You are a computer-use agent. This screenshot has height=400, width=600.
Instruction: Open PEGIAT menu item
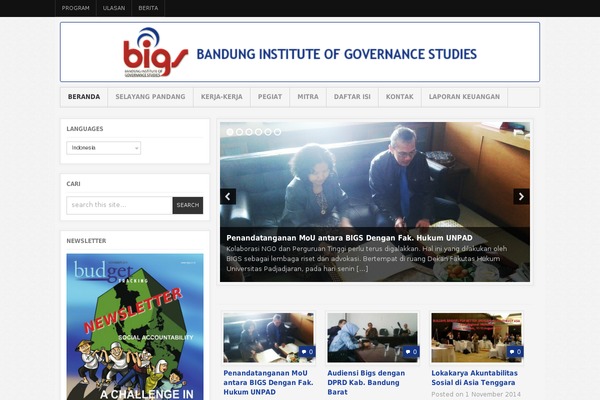[x=270, y=97]
